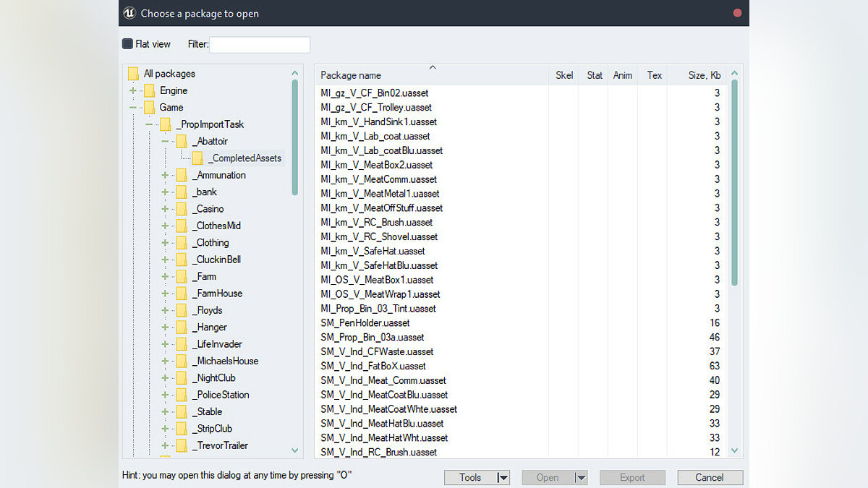Screen dimensions: 868x488
Task: Click the _CompletedAssets folder icon
Action: [197, 158]
